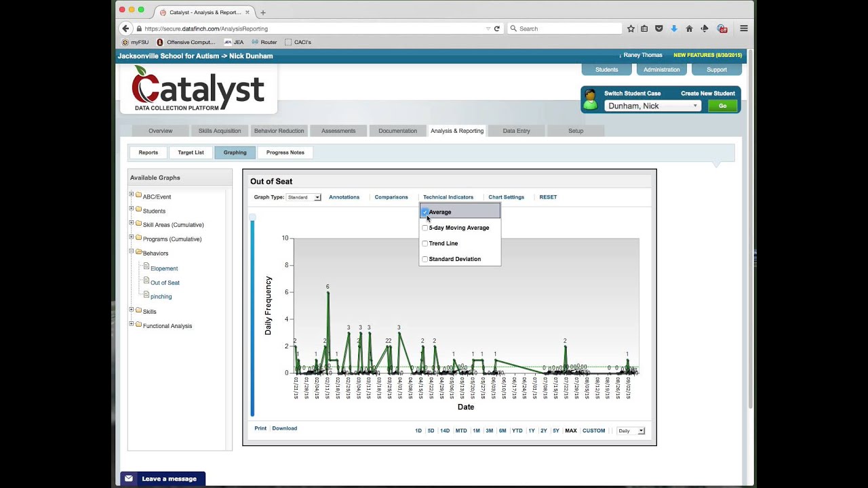Click the Administration button
868x488 pixels.
pyautogui.click(x=662, y=70)
